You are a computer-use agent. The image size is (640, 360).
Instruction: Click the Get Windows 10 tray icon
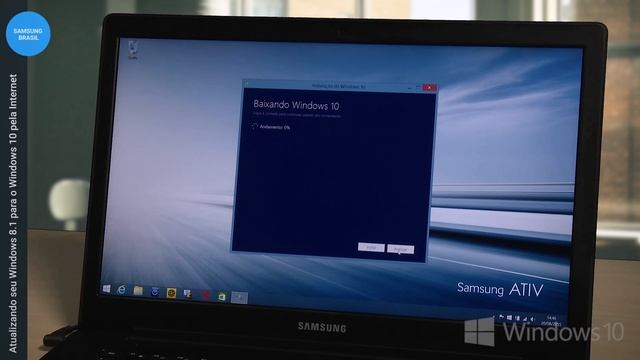click(509, 318)
